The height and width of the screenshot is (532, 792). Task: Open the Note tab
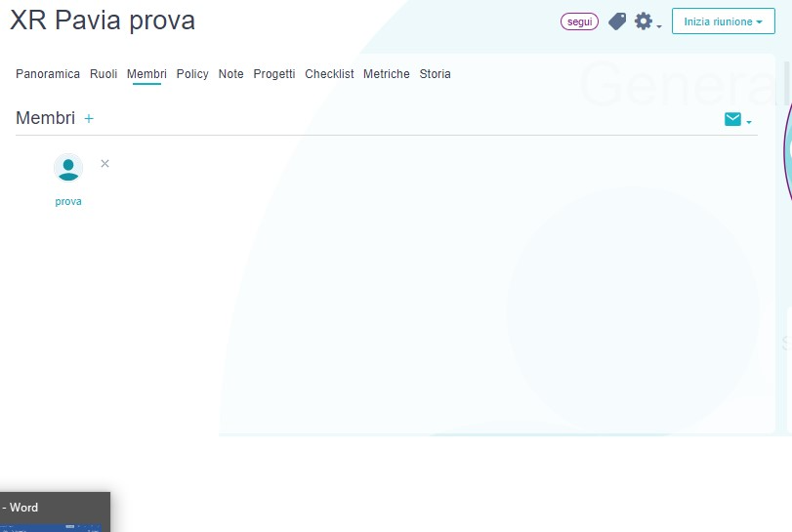point(231,74)
